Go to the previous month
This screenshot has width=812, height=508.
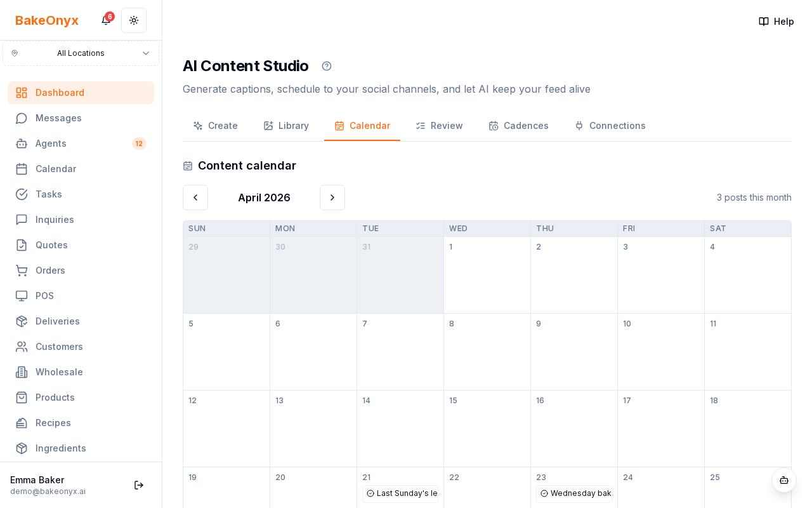(x=195, y=197)
